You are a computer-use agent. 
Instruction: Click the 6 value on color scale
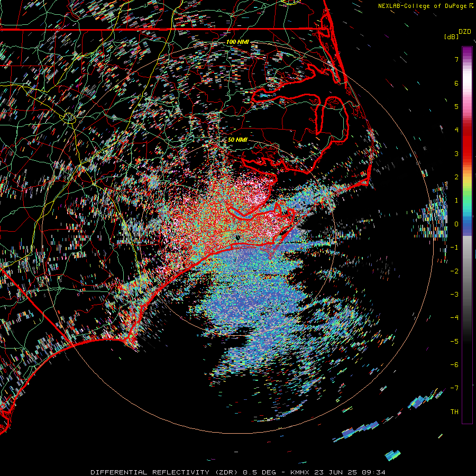456,83
